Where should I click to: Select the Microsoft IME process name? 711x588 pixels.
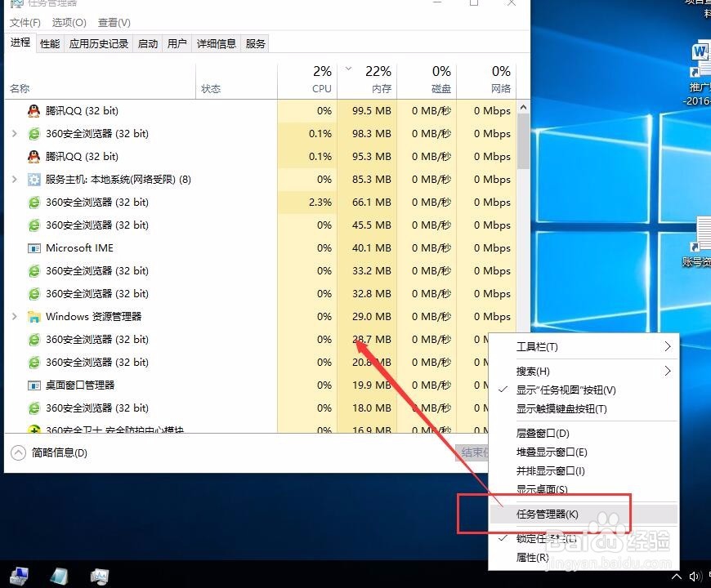pos(80,248)
